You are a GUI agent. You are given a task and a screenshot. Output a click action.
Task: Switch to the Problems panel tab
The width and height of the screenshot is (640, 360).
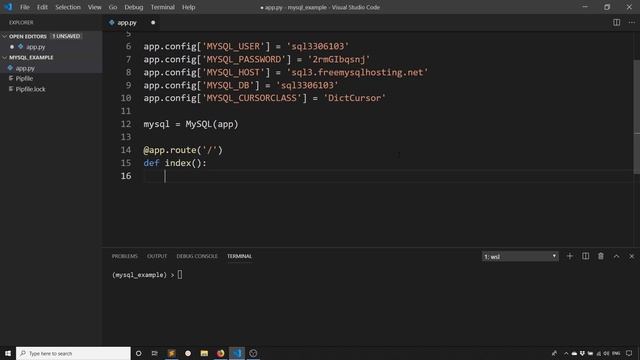(124, 256)
